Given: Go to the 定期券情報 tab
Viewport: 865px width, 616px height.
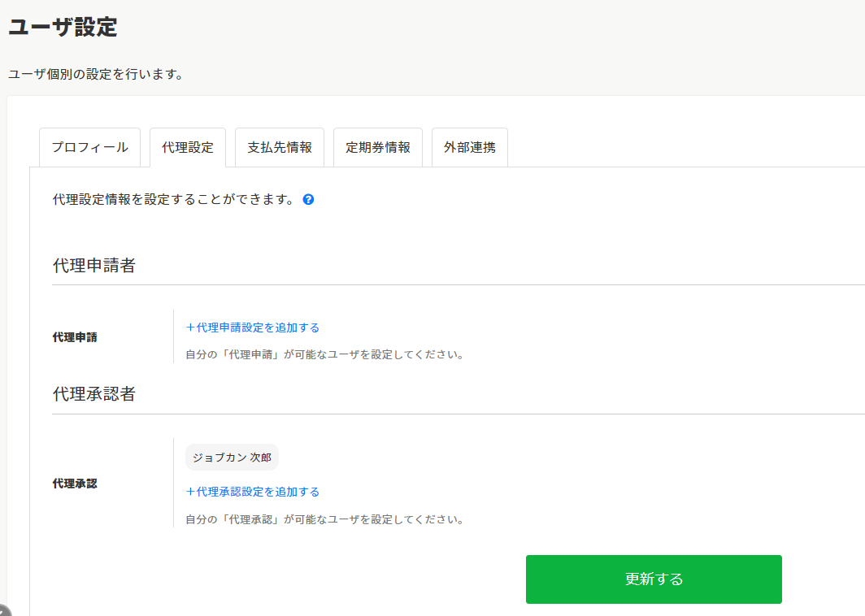Looking at the screenshot, I should [378, 148].
